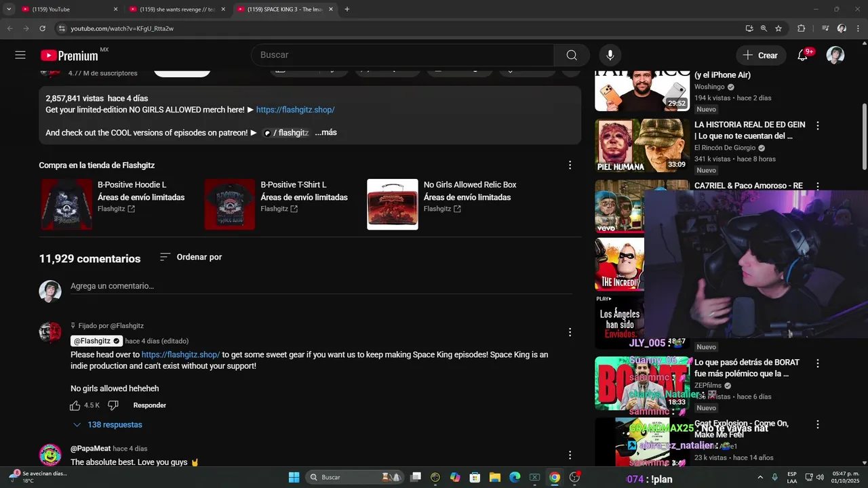Activate voice search microphone

point(610,55)
